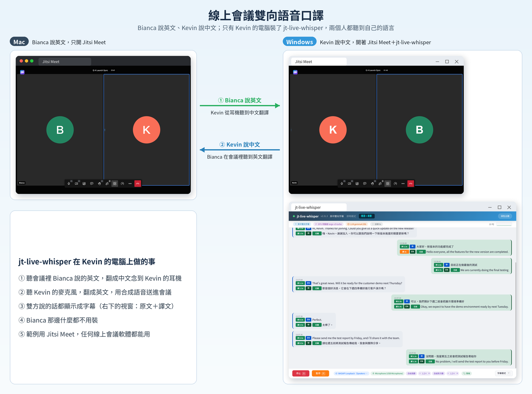Raise hand in Mac Jitsi Meet
The width and height of the screenshot is (532, 394).
tap(99, 184)
